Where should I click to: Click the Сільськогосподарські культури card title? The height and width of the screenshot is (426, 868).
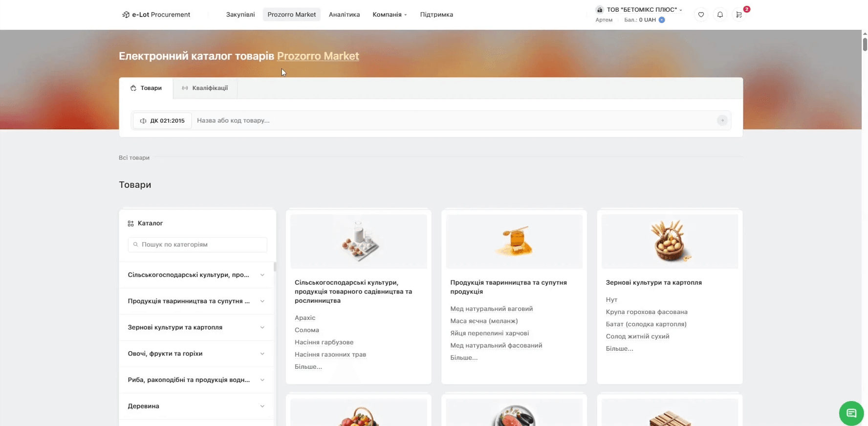(x=353, y=291)
